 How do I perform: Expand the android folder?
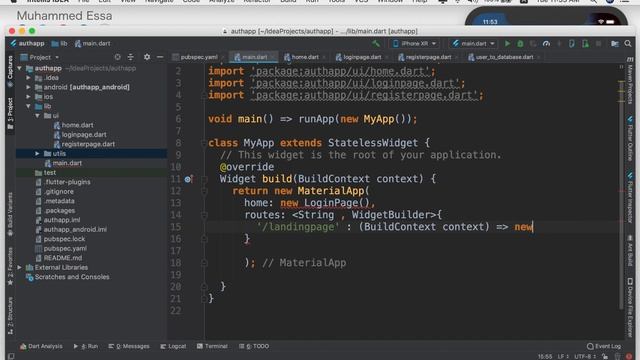29,87
